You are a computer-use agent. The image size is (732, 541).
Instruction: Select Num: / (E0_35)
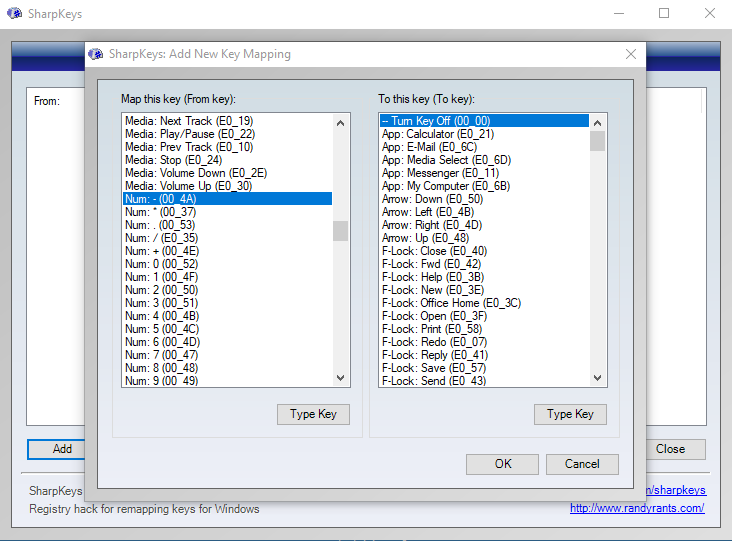[227, 238]
